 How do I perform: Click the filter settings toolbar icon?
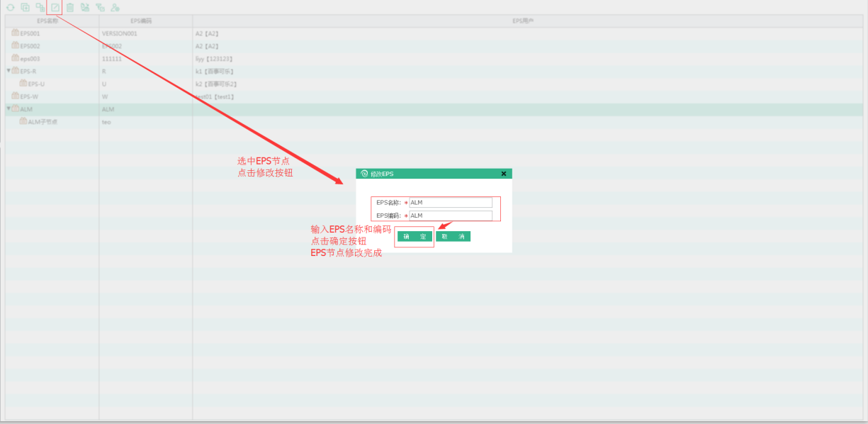[x=100, y=7]
